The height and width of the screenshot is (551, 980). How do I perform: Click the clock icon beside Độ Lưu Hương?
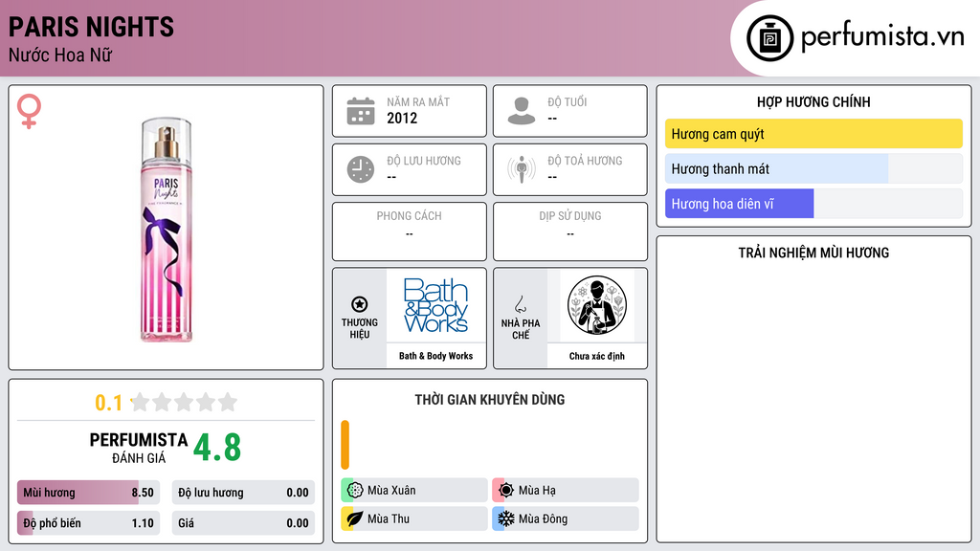(x=361, y=169)
